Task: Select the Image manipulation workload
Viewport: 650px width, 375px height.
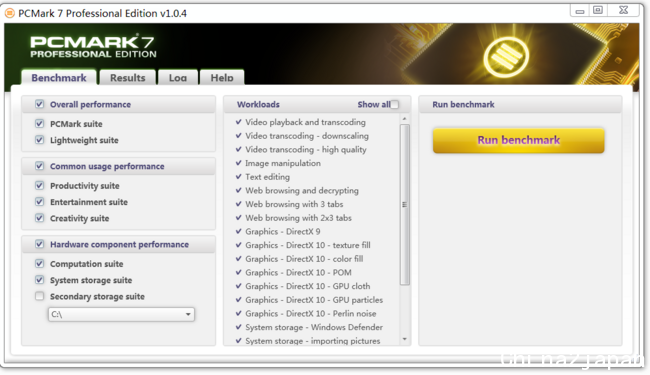Action: pyautogui.click(x=283, y=163)
